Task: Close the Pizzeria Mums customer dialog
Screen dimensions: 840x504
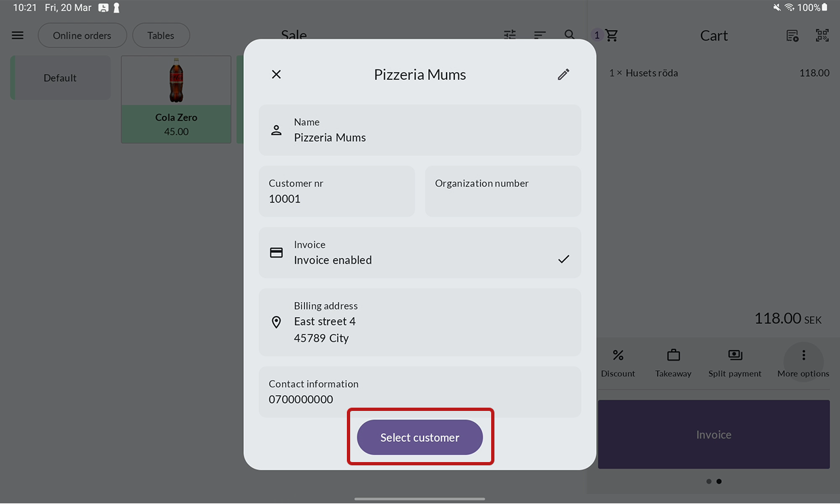Action: click(x=276, y=75)
